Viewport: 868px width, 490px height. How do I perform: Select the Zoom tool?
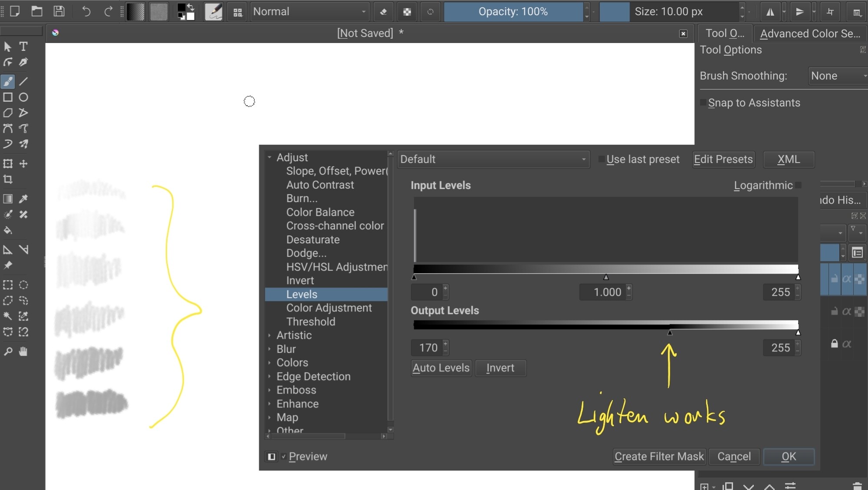point(8,351)
